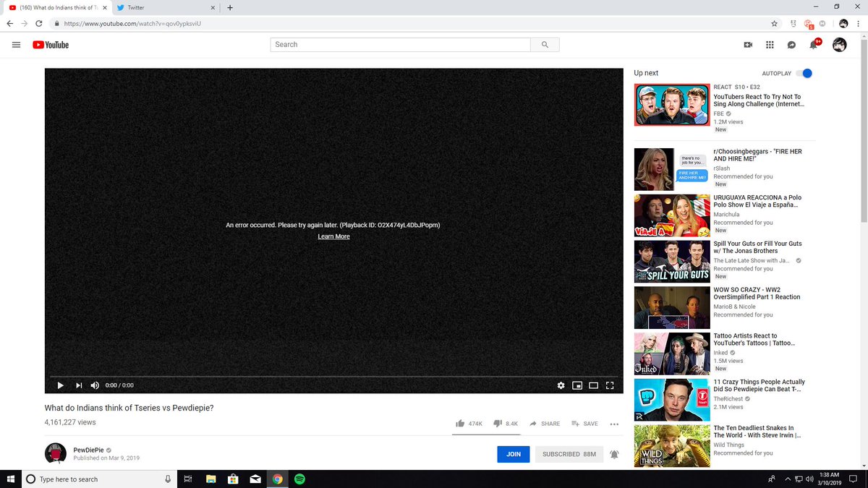Image resolution: width=868 pixels, height=488 pixels.
Task: Open 11 Crazy Things People Actually Did title
Action: pos(759,386)
